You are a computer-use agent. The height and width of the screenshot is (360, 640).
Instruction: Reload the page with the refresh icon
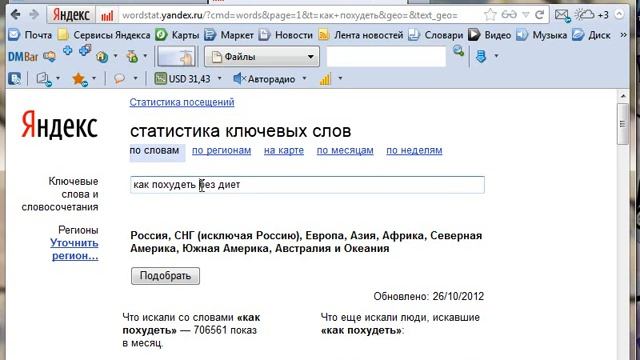coord(539,15)
